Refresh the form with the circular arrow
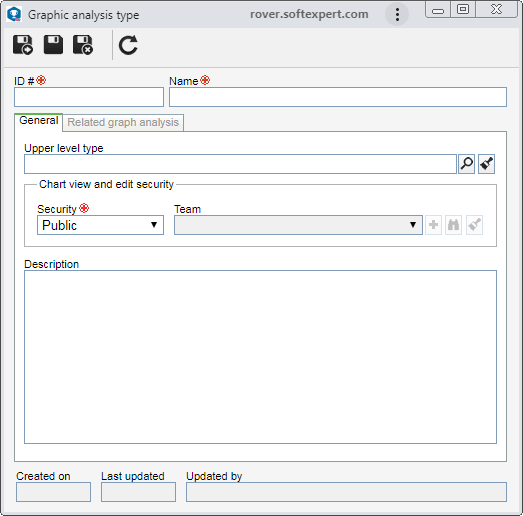The height and width of the screenshot is (516, 523). (x=128, y=45)
